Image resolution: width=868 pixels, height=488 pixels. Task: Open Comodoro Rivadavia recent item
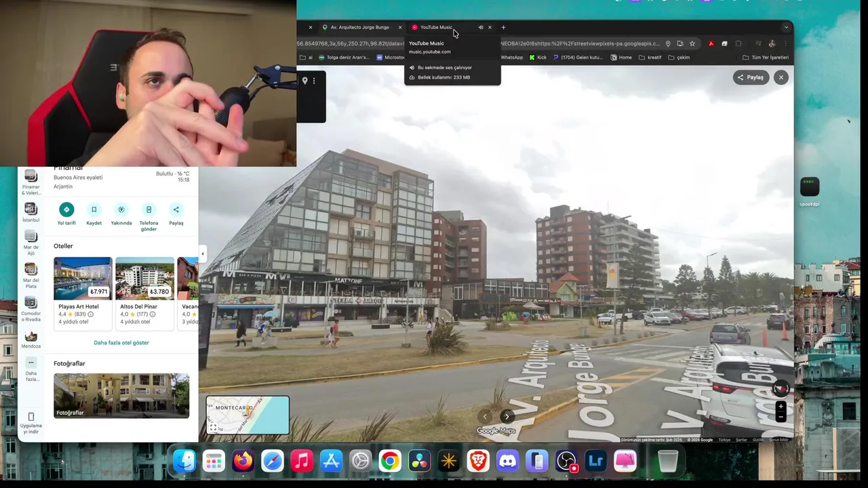(x=31, y=309)
